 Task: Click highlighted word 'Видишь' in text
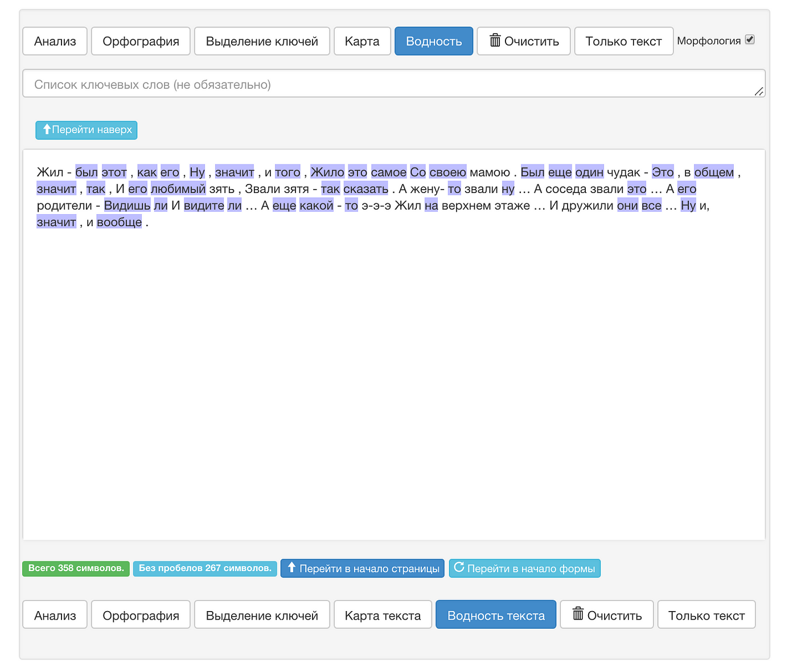click(128, 206)
